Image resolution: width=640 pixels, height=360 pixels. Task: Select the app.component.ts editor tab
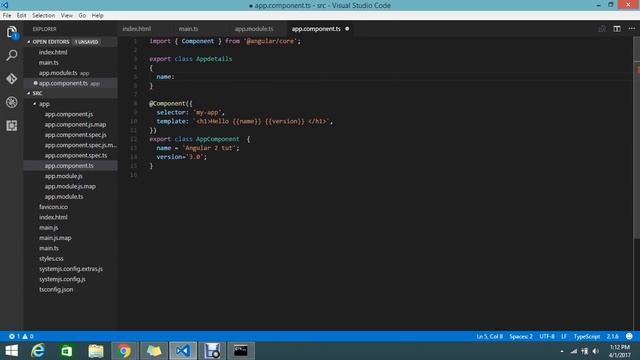(316, 29)
